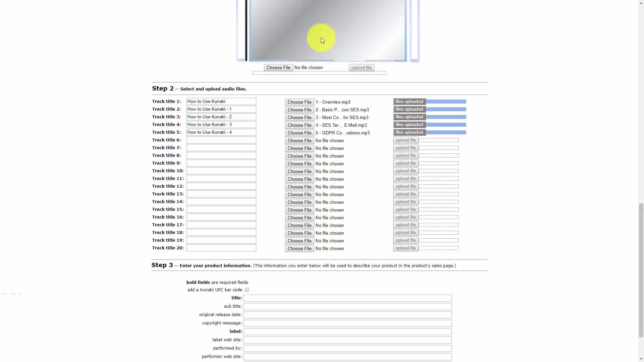
Task: Click files uploaded button for Track 3
Action: [x=410, y=117]
